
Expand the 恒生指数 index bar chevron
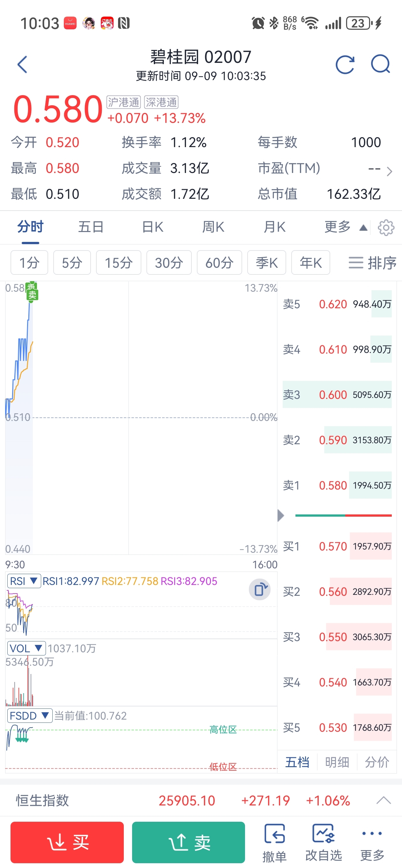(383, 800)
